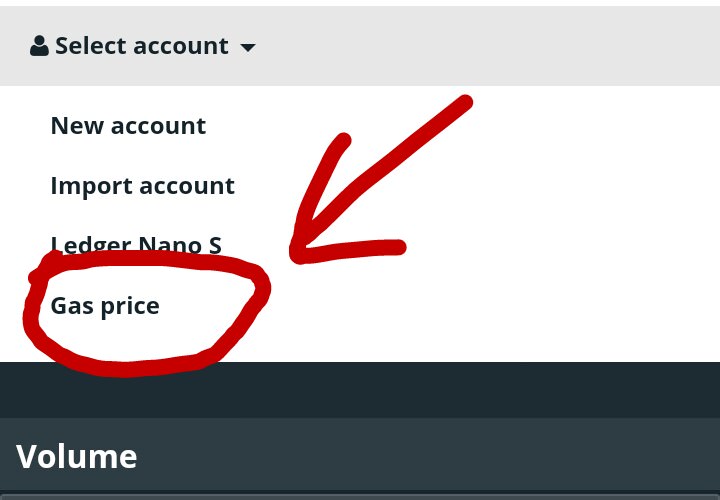This screenshot has height=500, width=720.
Task: Click the user silhouette icon
Action: [39, 46]
